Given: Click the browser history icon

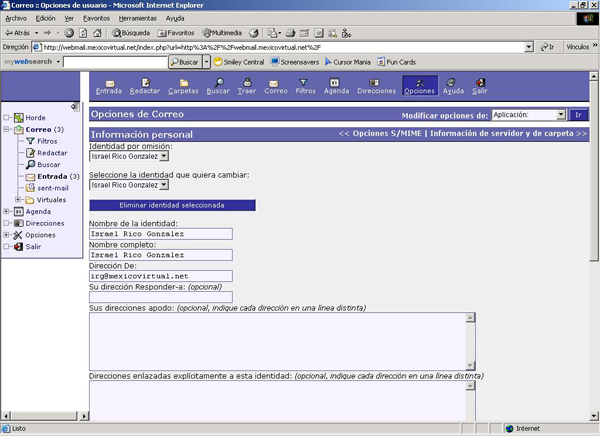Looking at the screenshot, I should coord(254,33).
